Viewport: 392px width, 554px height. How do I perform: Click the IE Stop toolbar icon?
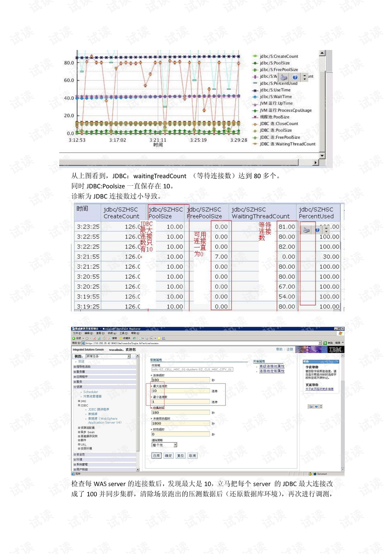click(94, 338)
